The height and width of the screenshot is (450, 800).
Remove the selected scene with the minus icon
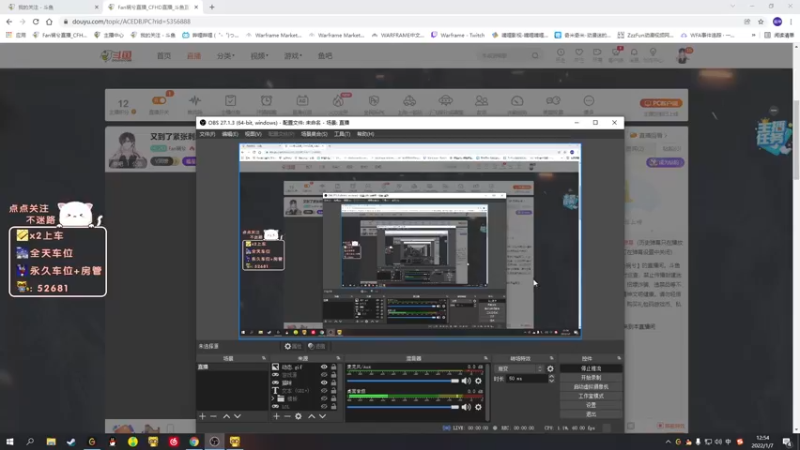214,416
